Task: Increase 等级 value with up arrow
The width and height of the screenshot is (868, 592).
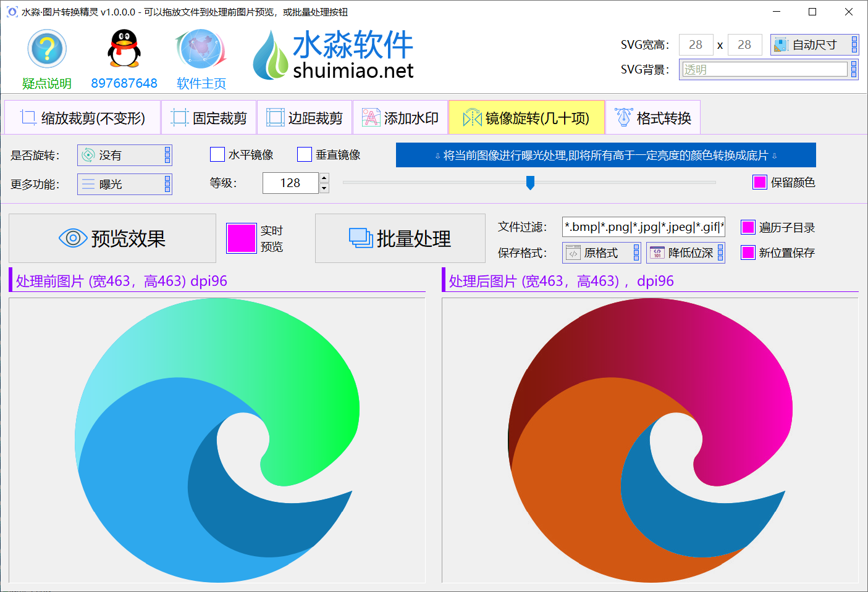Action: [324, 178]
